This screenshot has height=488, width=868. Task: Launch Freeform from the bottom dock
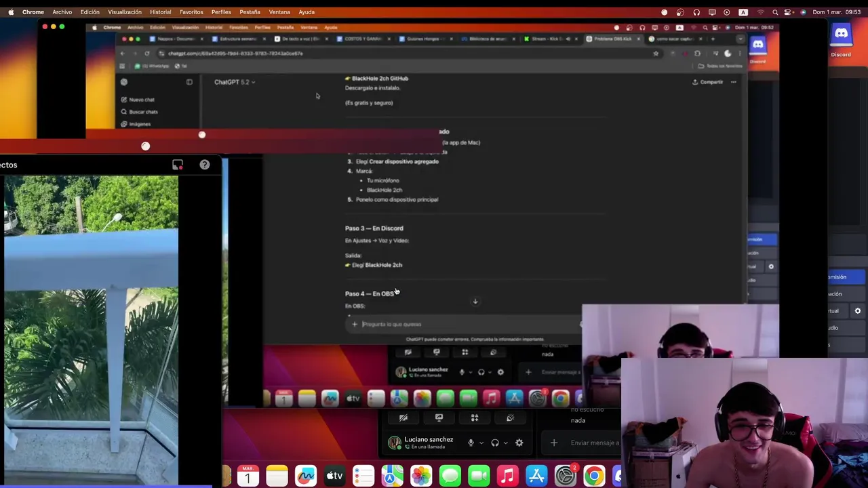coord(306,476)
